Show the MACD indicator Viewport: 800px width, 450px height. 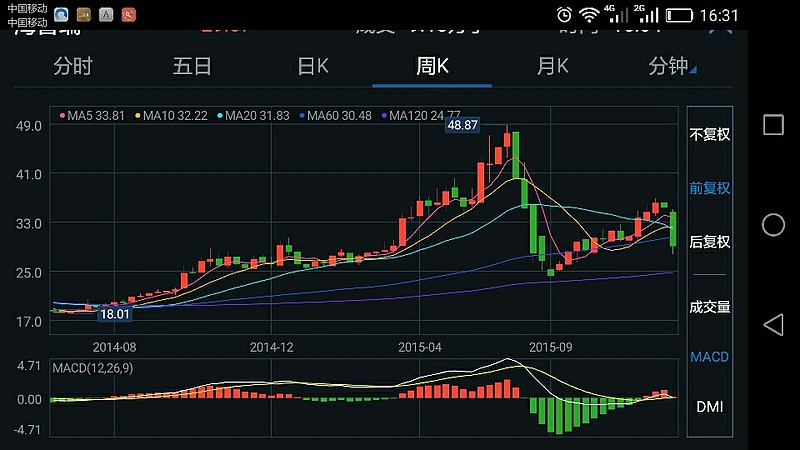[x=710, y=357]
